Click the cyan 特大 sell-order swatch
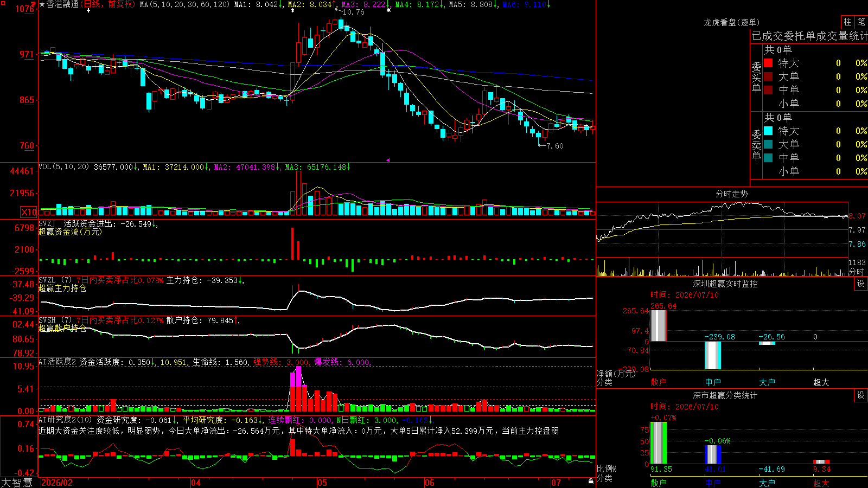The height and width of the screenshot is (488, 868). click(768, 131)
